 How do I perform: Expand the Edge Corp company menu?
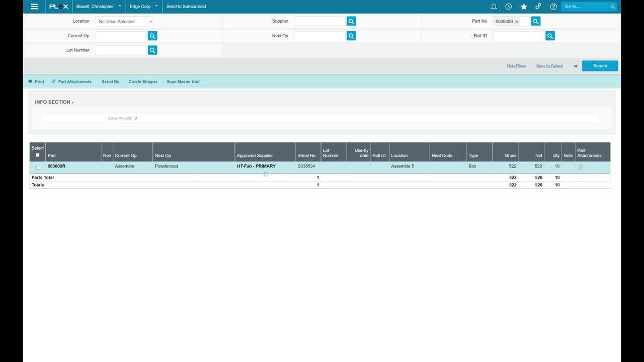pos(143,7)
